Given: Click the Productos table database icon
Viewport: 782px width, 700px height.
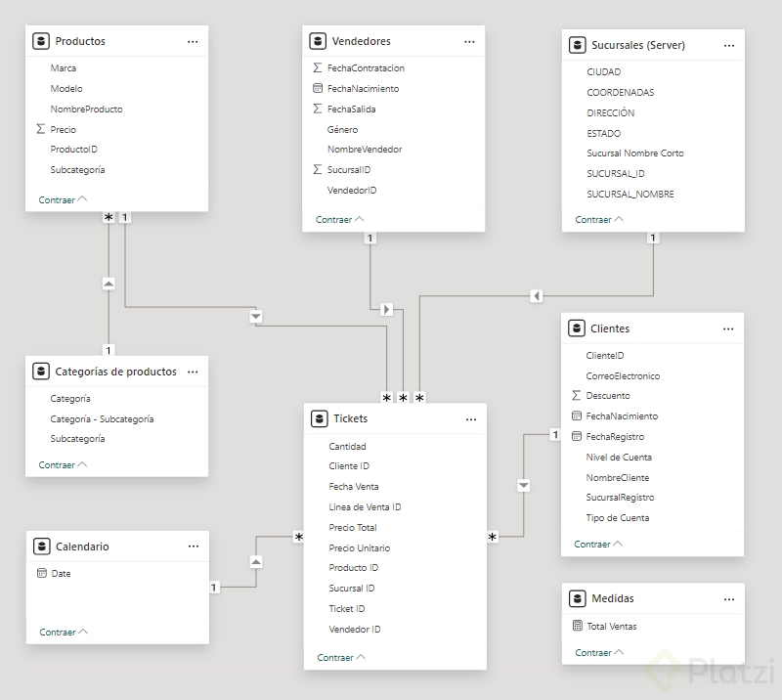Looking at the screenshot, I should pos(41,41).
